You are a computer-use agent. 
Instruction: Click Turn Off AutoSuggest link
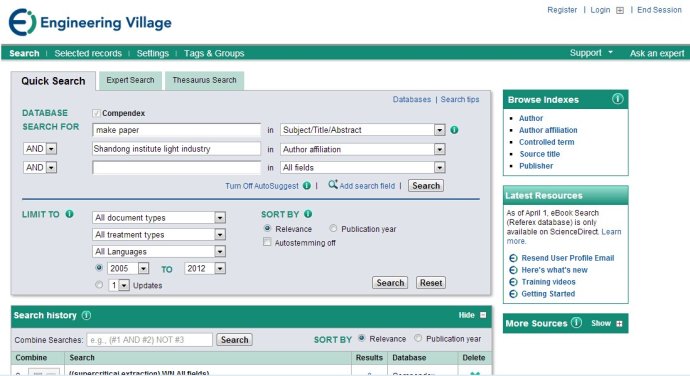click(262, 186)
